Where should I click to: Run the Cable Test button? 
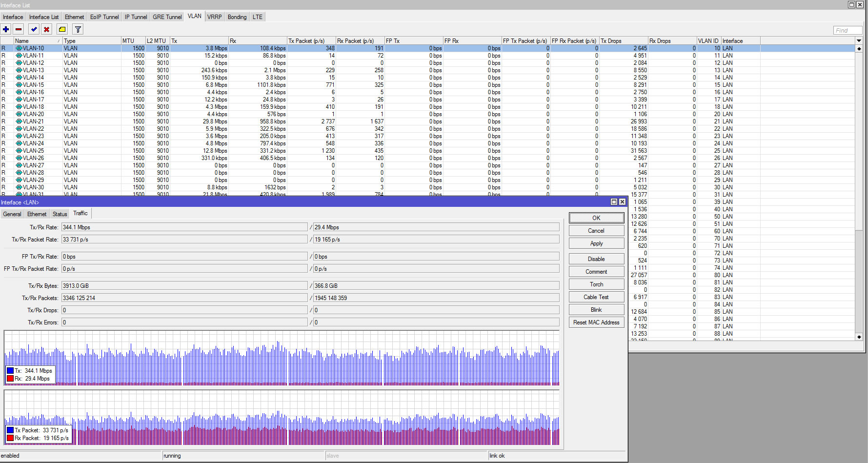[596, 297]
